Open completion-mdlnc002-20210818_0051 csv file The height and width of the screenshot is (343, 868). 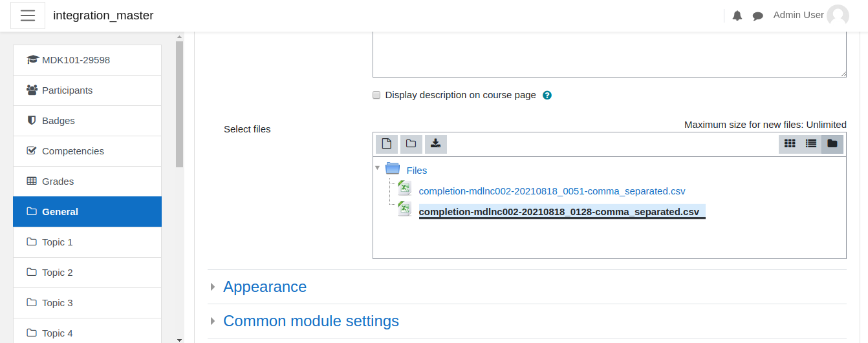(552, 191)
